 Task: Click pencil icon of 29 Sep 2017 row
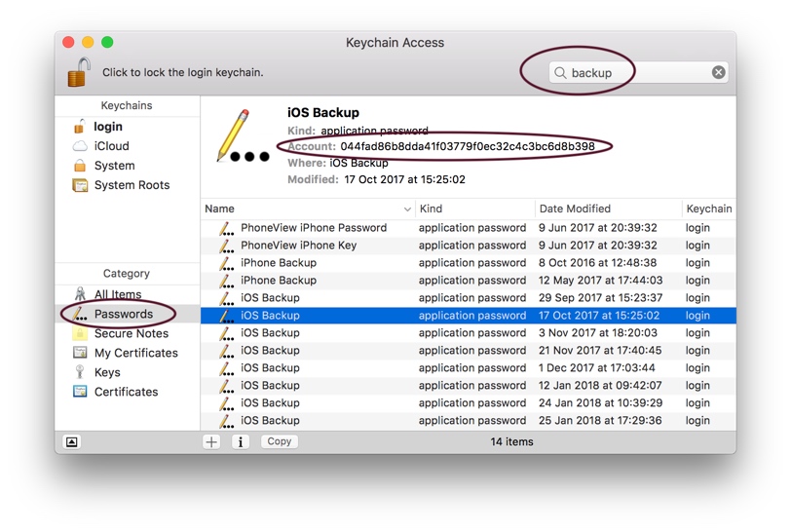226,298
